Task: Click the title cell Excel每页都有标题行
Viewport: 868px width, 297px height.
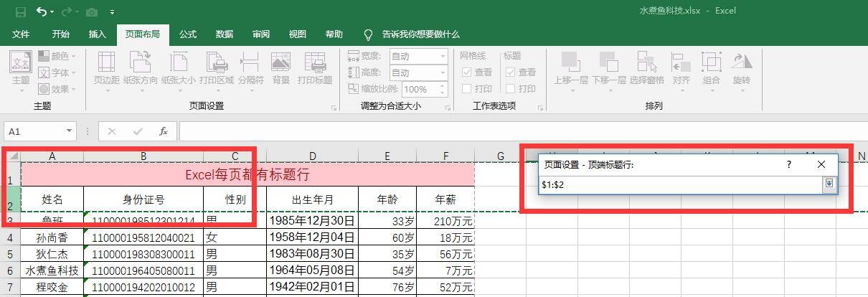Action: click(247, 174)
